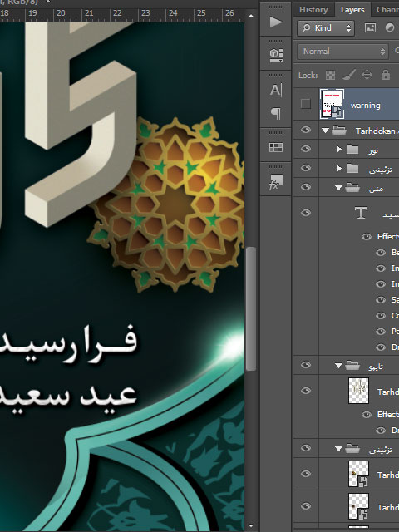
Task: Toggle the Pa... effect eye icon
Action: (x=381, y=332)
